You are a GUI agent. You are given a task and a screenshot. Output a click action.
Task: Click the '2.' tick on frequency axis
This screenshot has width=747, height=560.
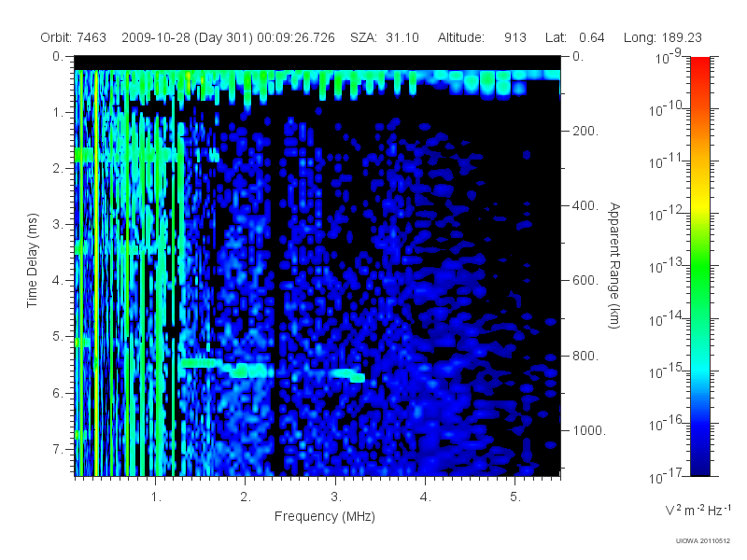246,497
